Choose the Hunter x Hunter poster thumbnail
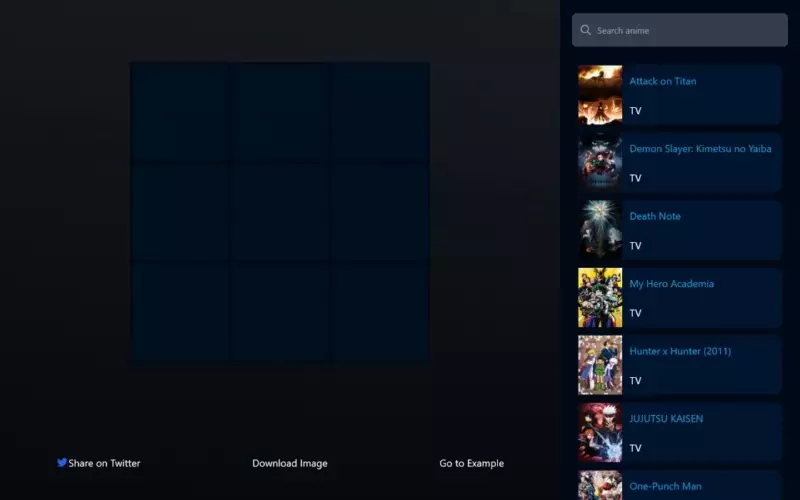The image size is (800, 500). (600, 365)
